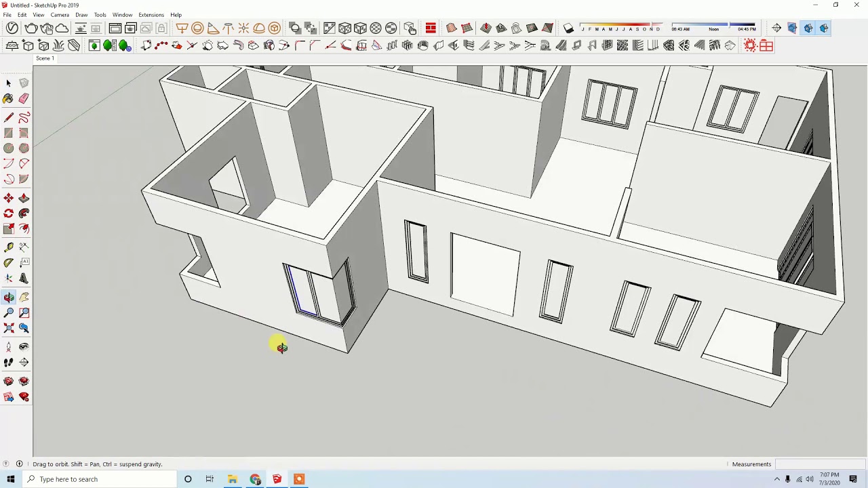
Task: Select the Follow Me tool
Action: [x=24, y=213]
